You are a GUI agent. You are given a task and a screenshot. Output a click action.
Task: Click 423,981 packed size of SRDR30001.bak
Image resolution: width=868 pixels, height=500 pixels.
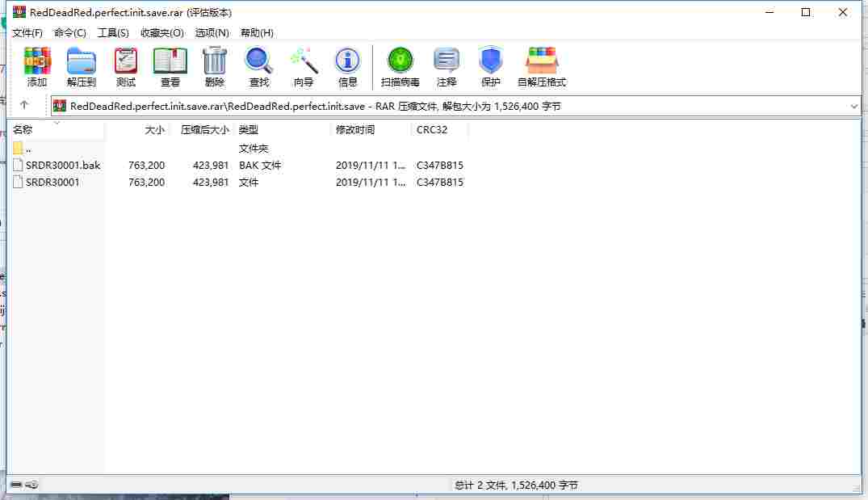[x=211, y=165]
